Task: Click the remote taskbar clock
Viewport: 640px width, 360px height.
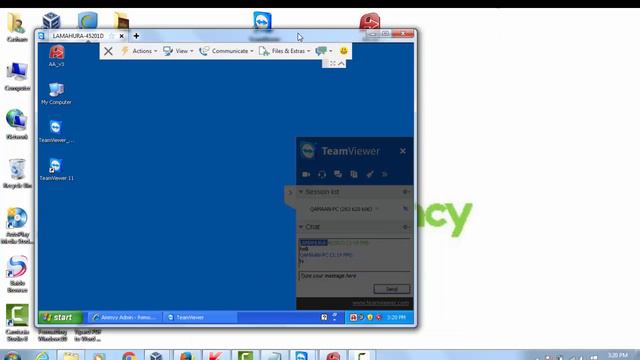Action: tap(396, 317)
